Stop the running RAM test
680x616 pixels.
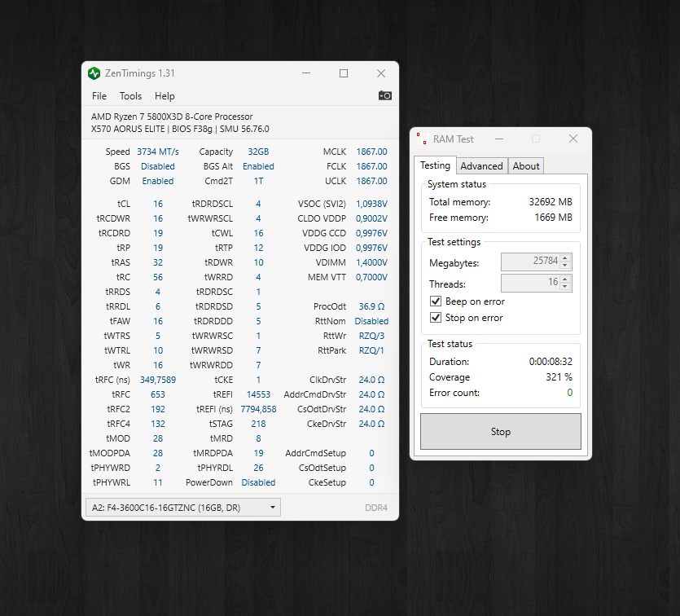[501, 432]
